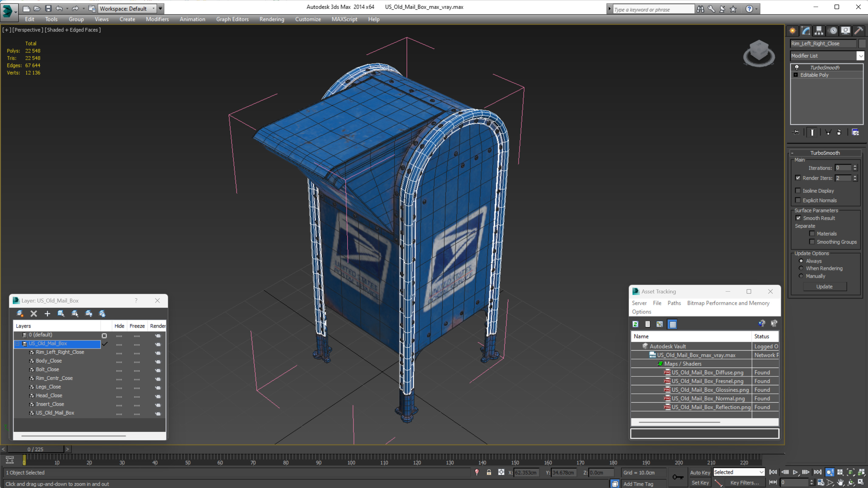Expand Editable Poly in modifier stack
The height and width of the screenshot is (488, 868).
(x=796, y=75)
